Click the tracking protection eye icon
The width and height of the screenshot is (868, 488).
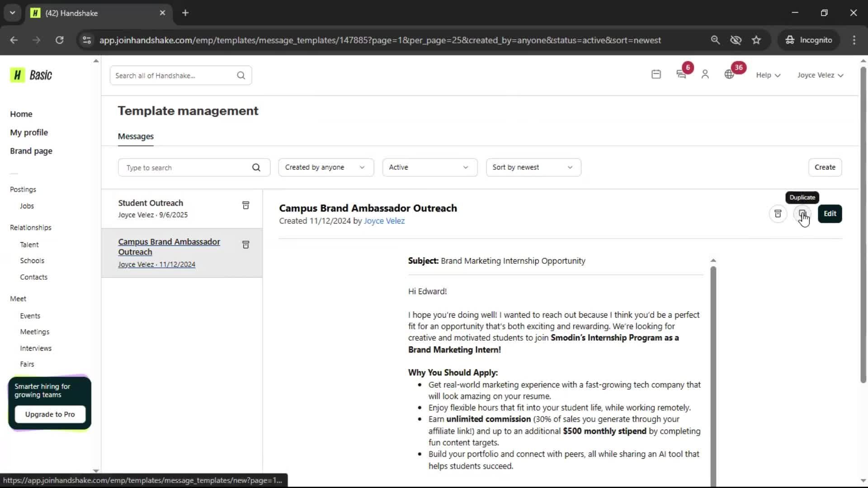[736, 40]
